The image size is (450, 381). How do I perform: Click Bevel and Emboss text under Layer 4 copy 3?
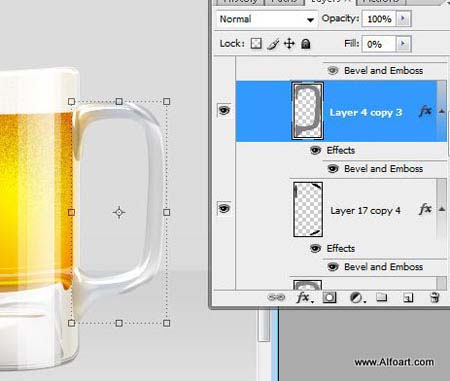[x=383, y=169]
